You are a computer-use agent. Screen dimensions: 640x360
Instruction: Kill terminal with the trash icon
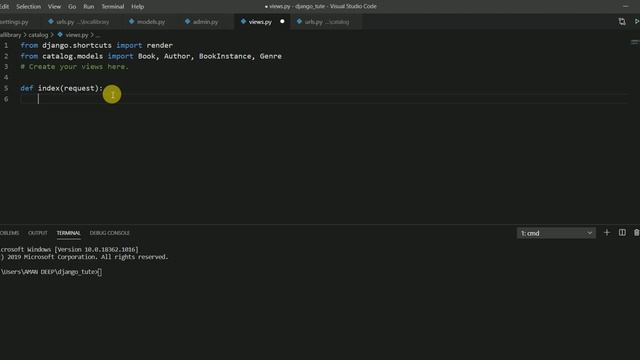point(636,233)
